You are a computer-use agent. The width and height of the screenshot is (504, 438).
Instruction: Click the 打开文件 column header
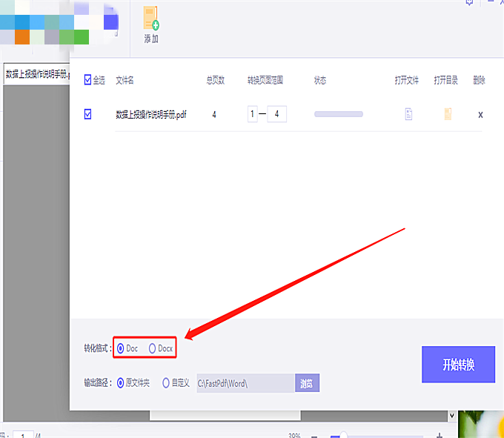point(407,80)
